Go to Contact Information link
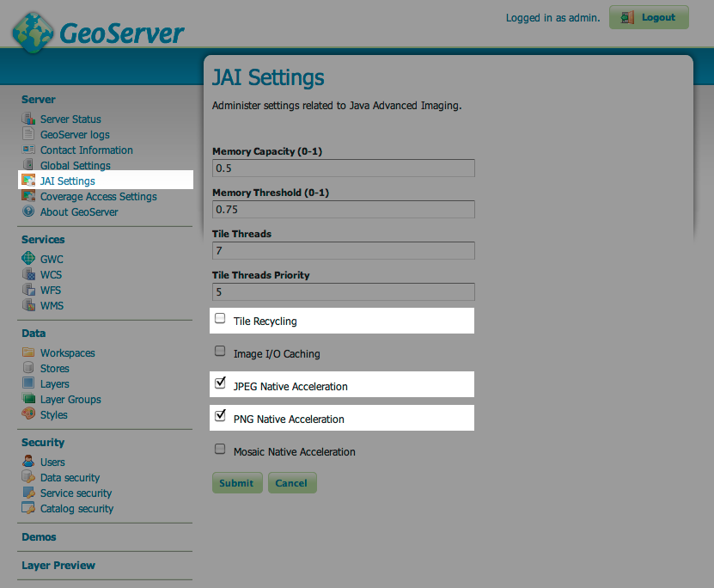This screenshot has height=588, width=714. 87,150
